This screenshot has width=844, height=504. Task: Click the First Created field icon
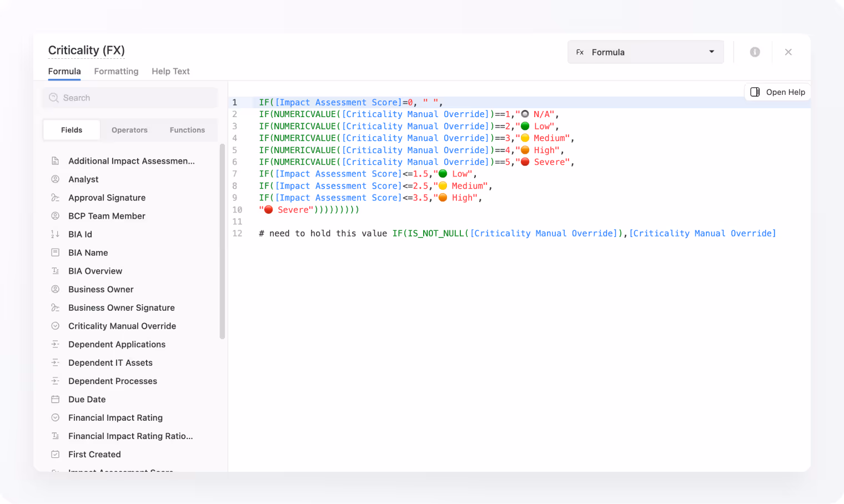(x=55, y=454)
